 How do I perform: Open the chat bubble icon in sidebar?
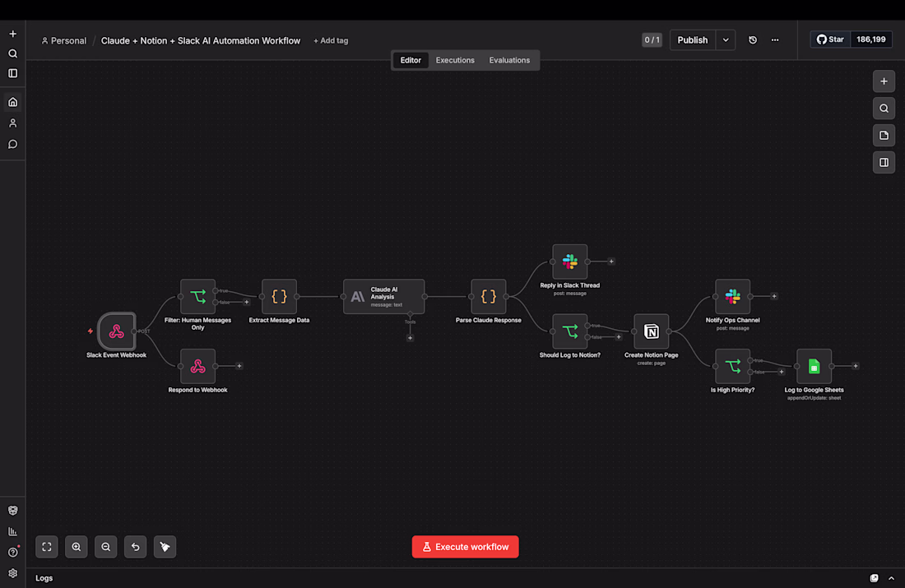pyautogui.click(x=12, y=144)
